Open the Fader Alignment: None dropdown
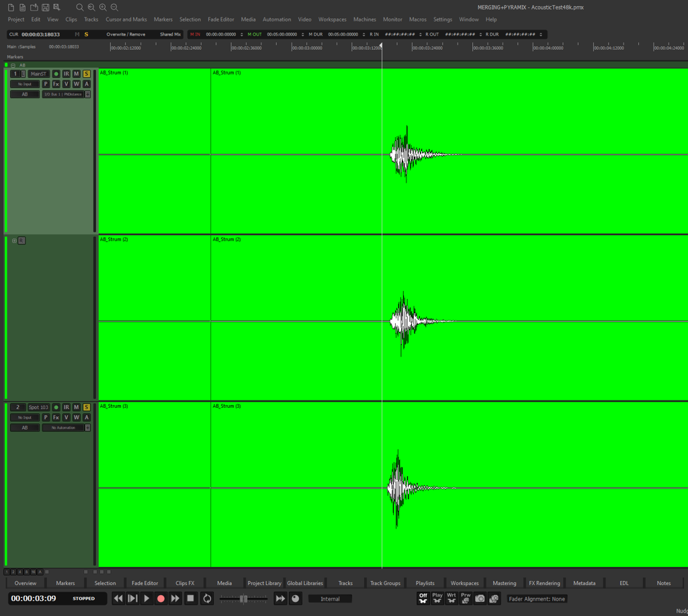The height and width of the screenshot is (616, 688). point(537,599)
